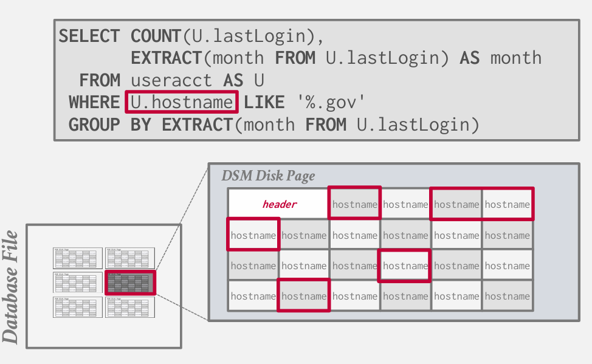The image size is (592, 364).
Task: Click the bottom-left disk page thumbnail
Action: 77,307
